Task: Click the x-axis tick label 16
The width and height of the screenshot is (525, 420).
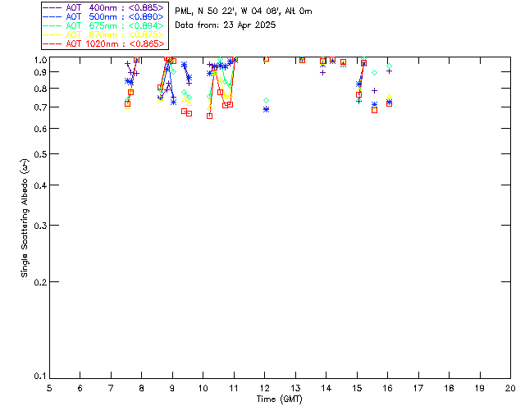Action: [x=388, y=388]
